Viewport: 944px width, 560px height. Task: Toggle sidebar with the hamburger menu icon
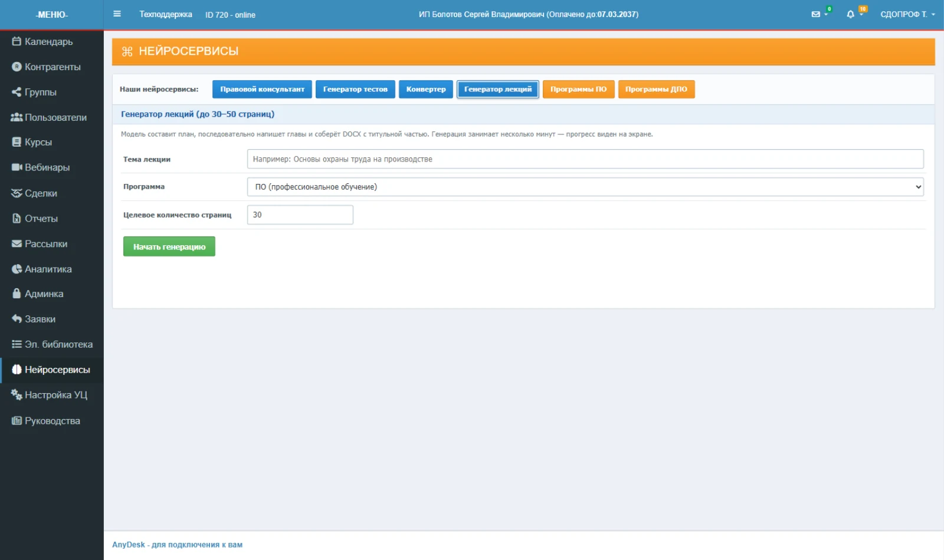click(117, 14)
